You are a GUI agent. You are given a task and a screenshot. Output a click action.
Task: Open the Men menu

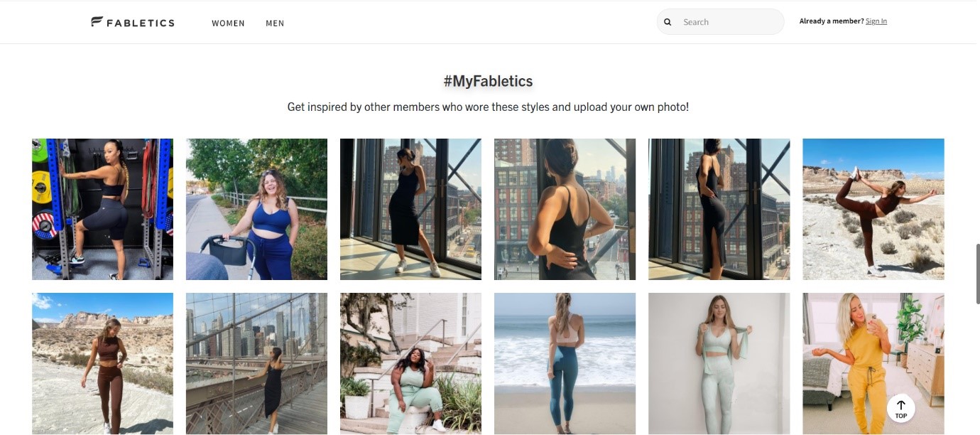(x=275, y=23)
